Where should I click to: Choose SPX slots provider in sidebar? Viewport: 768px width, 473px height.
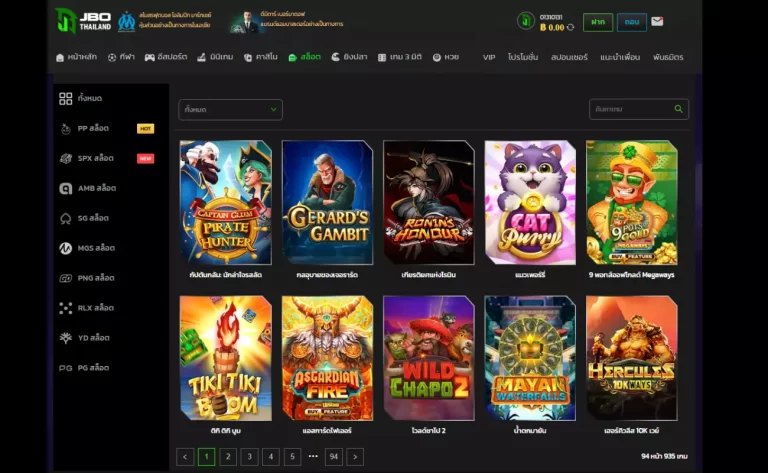coord(95,158)
